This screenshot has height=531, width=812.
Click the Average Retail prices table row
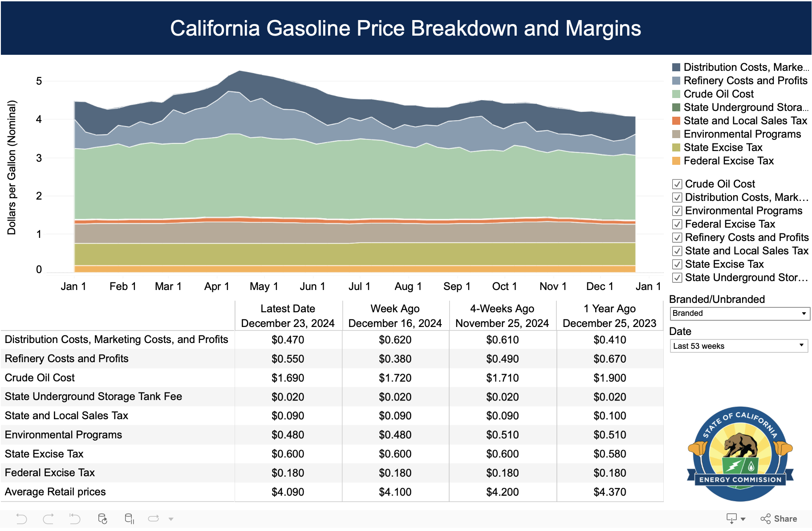[55, 492]
